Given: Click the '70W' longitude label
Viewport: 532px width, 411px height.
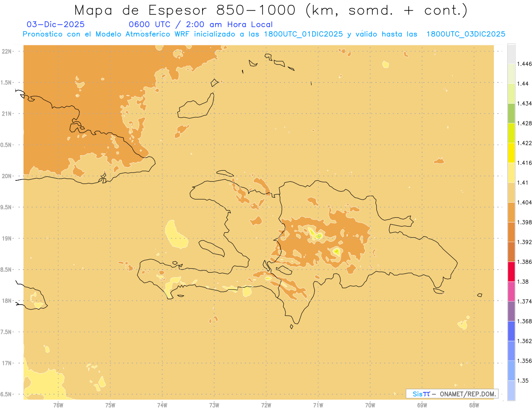Looking at the screenshot, I should click(370, 405).
